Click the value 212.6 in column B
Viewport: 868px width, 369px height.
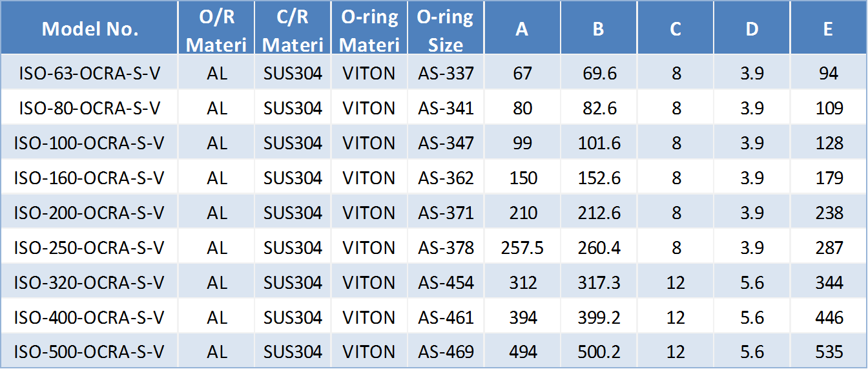tap(599, 212)
